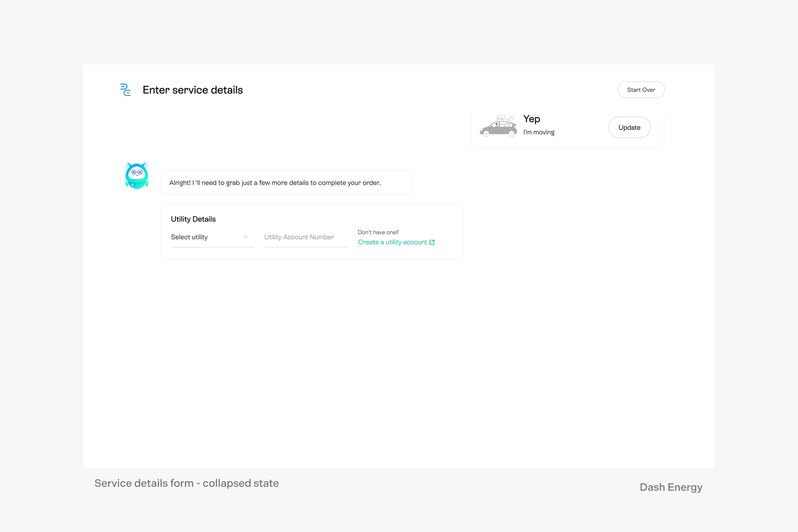Click the external link icon
Viewport: 798px width, 532px height.
point(432,242)
